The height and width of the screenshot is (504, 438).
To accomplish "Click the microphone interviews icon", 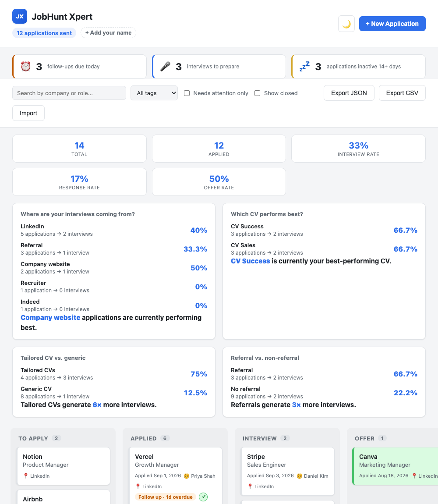I will tap(165, 67).
